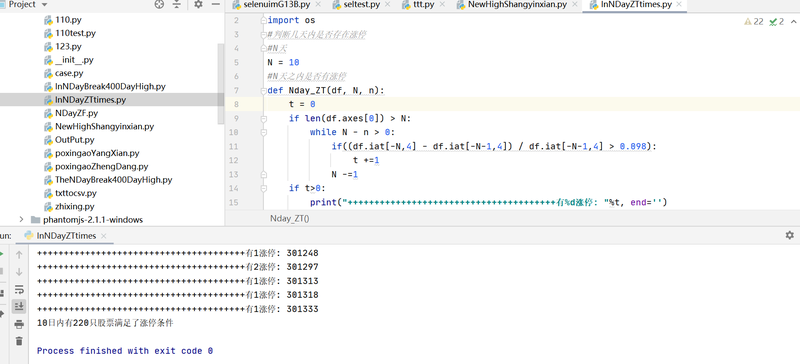Open 110.py in Project tree
The height and width of the screenshot is (364, 800).
pyautogui.click(x=68, y=20)
